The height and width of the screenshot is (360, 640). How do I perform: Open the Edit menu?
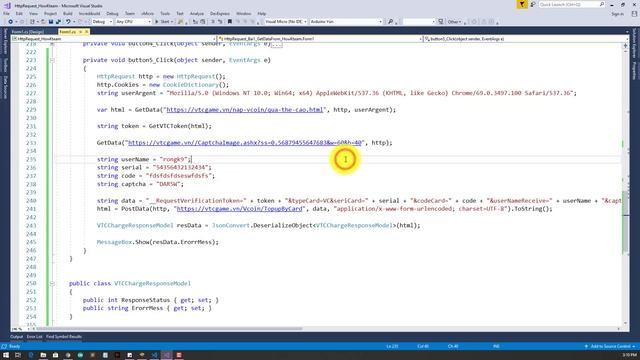[19, 13]
